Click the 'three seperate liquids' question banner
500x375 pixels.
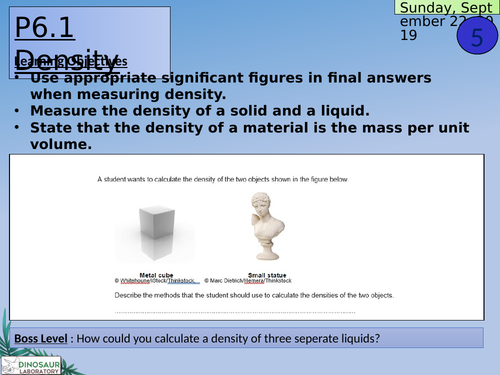247,338
